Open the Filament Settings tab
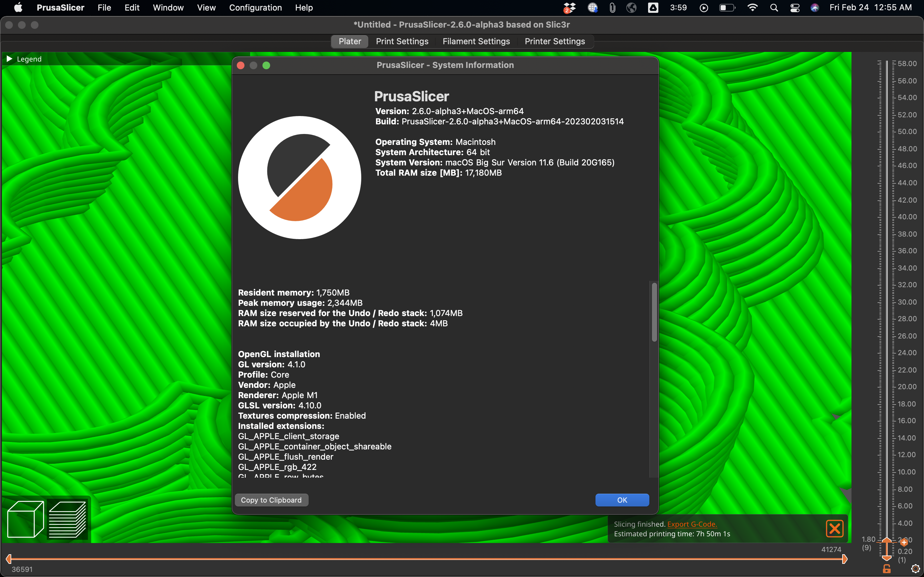 [x=476, y=41]
